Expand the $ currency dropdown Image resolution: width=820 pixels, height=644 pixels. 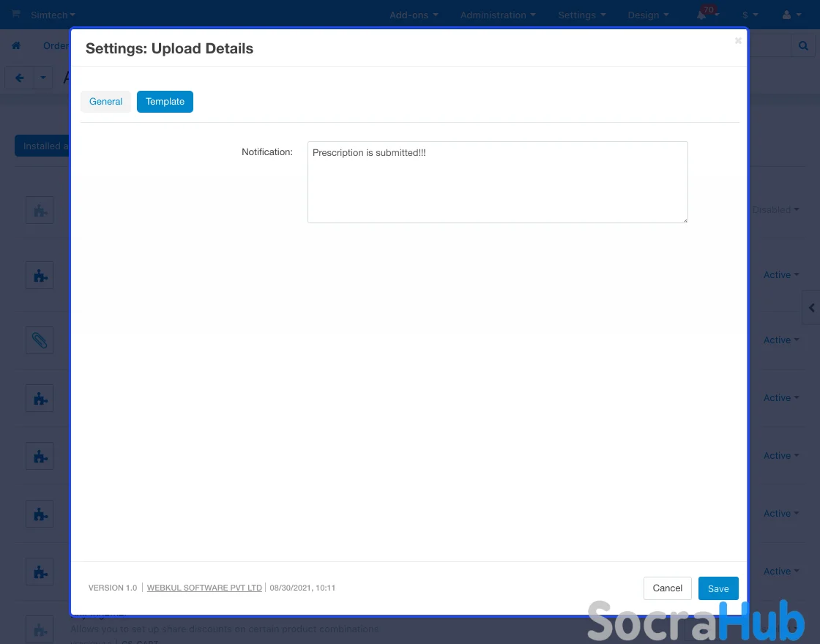(x=750, y=15)
